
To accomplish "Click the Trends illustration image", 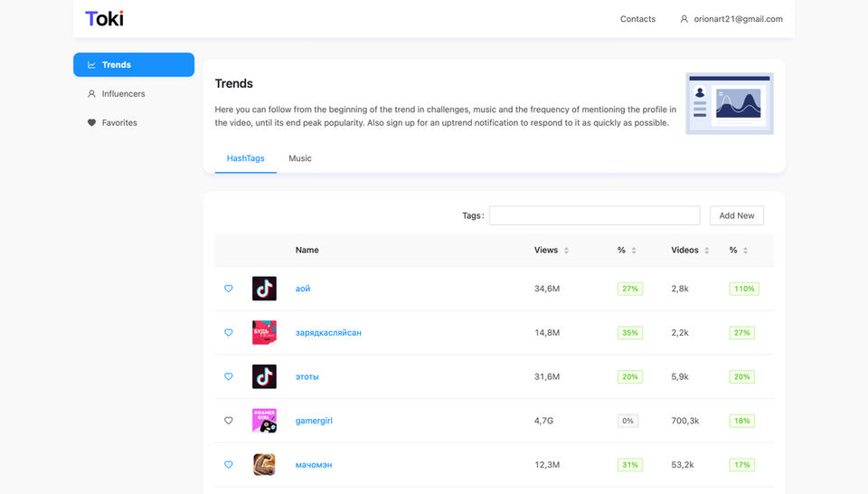I will pyautogui.click(x=730, y=103).
